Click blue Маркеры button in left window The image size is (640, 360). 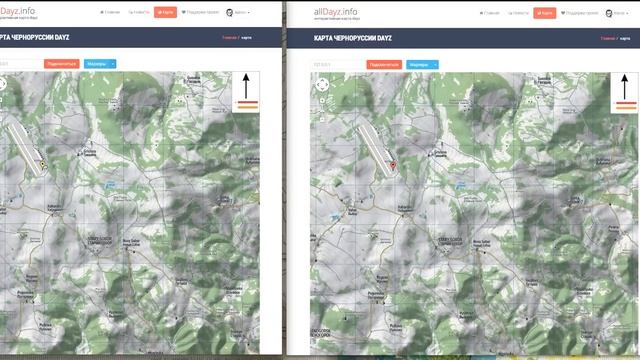pyautogui.click(x=97, y=64)
